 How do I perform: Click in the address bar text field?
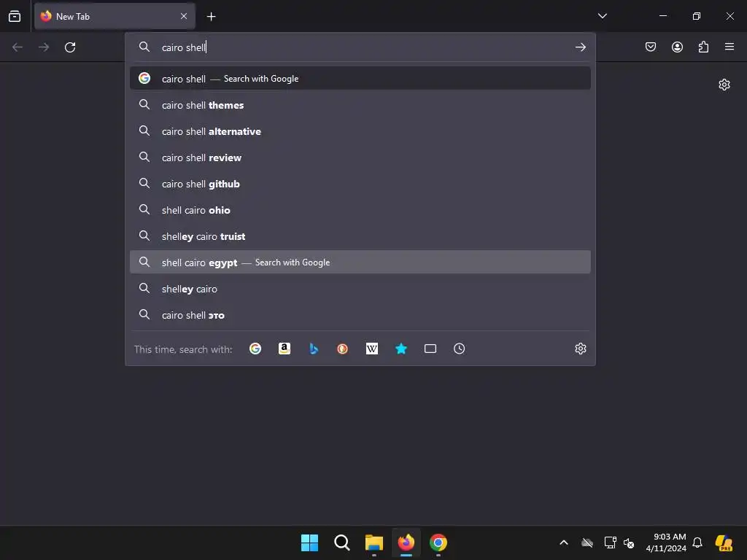coord(360,47)
